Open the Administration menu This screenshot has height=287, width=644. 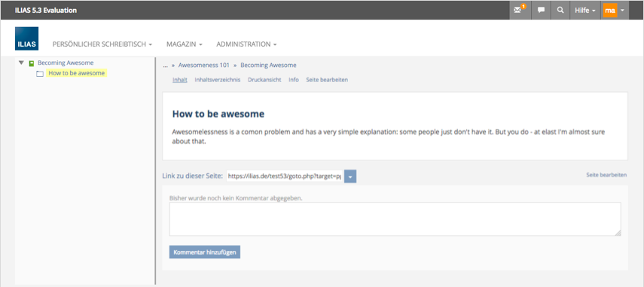click(x=246, y=44)
